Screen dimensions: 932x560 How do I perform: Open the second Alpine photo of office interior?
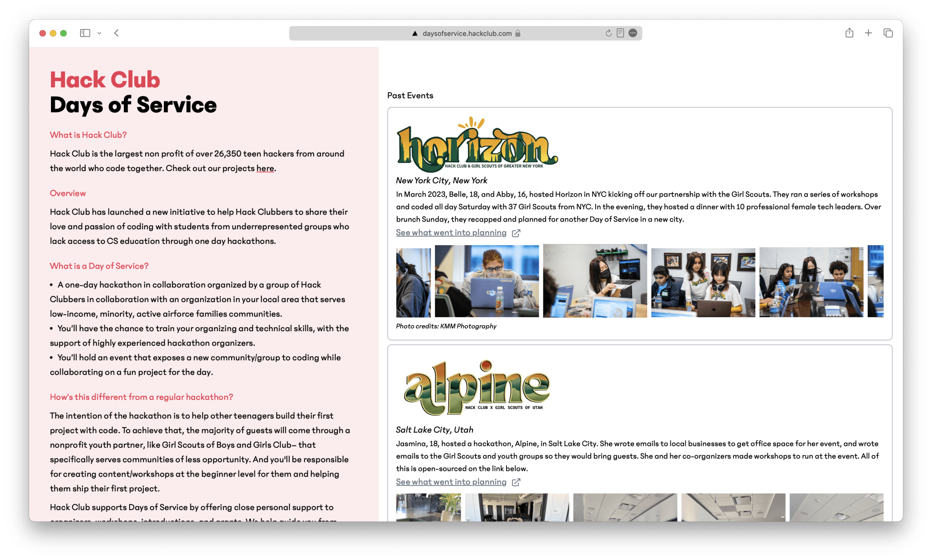pos(517,507)
